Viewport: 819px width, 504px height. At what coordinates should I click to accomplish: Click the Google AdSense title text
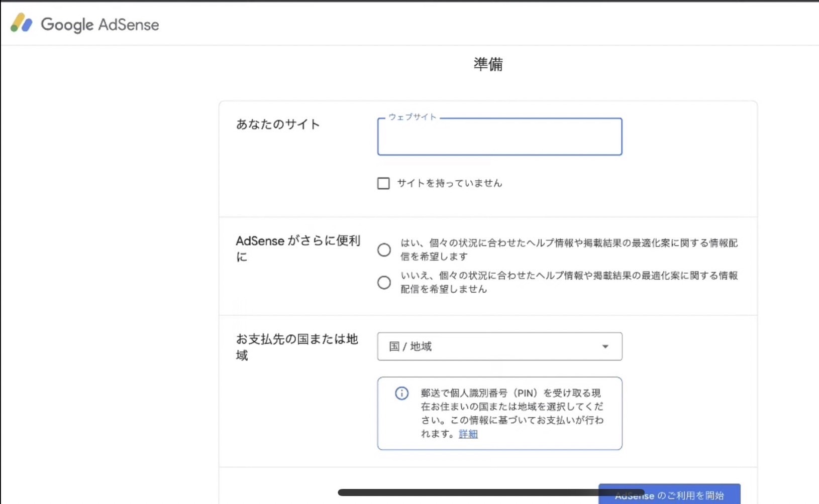pos(100,25)
